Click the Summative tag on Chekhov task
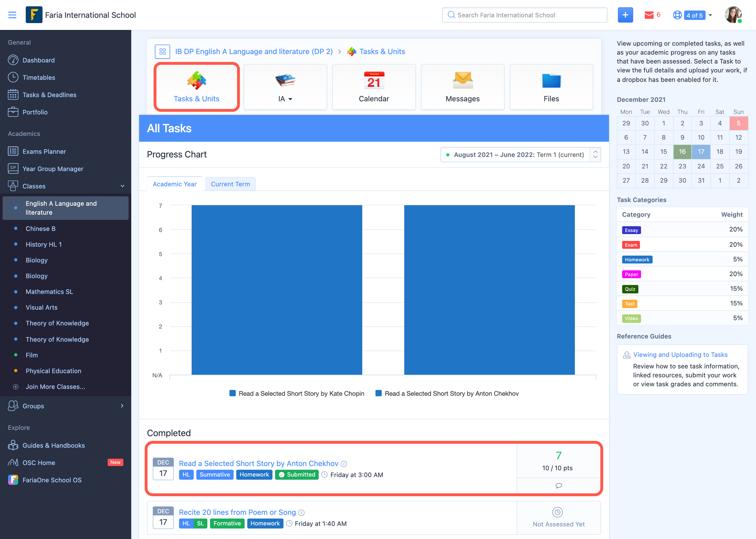Viewport: 756px width, 539px height. pos(215,475)
